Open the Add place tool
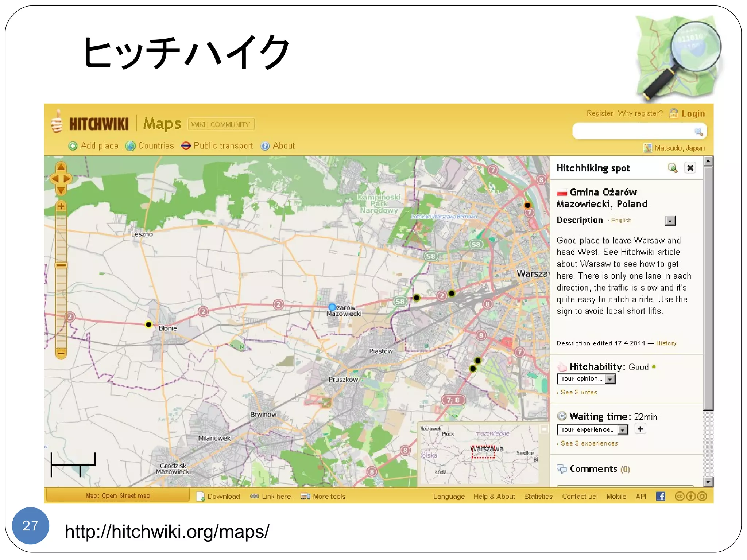This screenshot has width=747, height=560. pos(93,146)
